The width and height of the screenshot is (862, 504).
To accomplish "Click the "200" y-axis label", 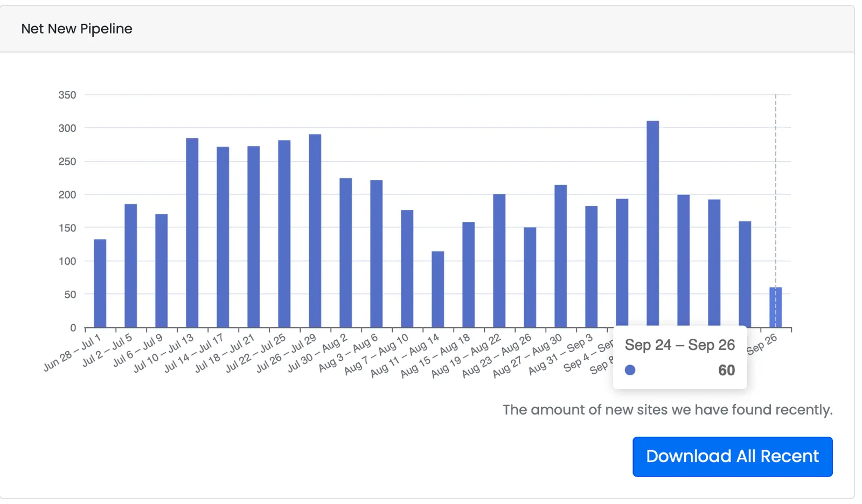I will tap(67, 194).
